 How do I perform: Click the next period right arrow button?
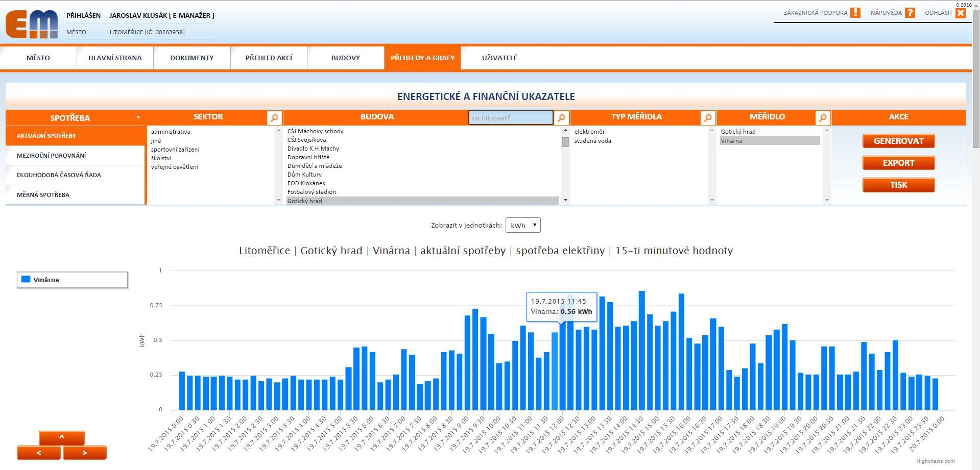tap(85, 453)
